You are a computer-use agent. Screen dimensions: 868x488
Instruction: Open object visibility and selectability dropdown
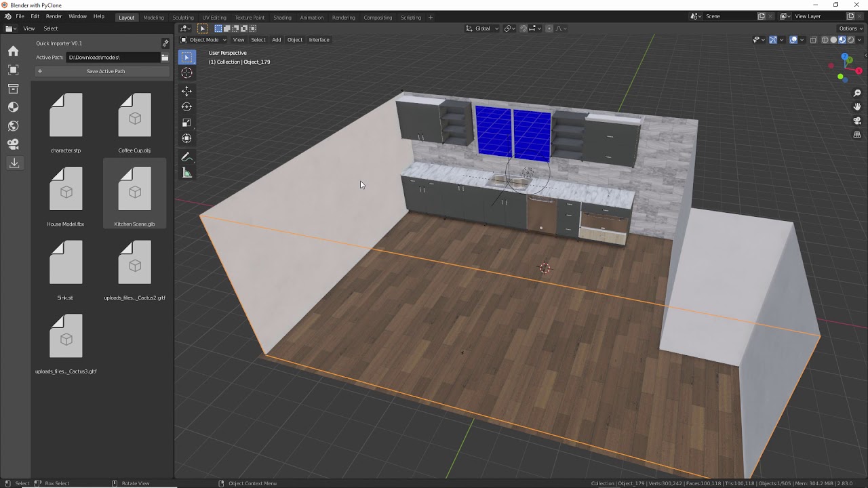point(759,40)
